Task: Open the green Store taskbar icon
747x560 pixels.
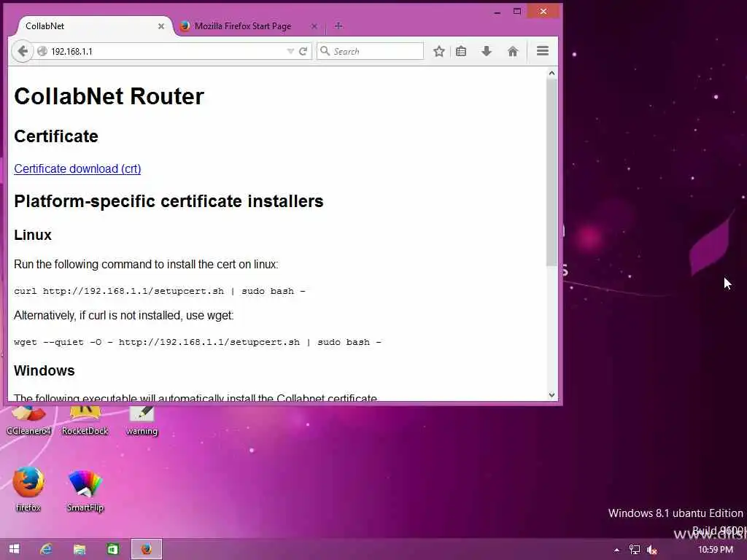Action: coord(113,549)
